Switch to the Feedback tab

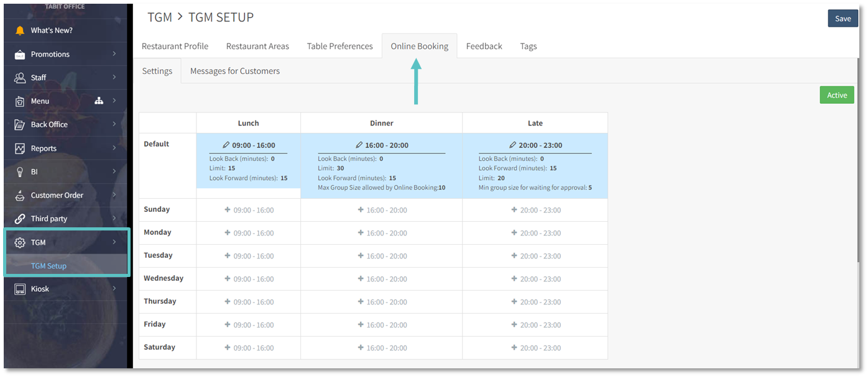[484, 45]
